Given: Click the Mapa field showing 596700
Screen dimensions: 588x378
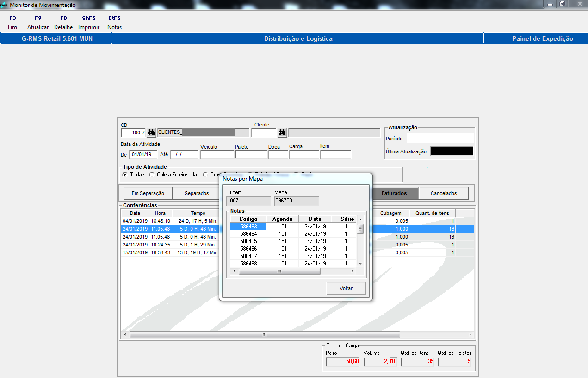Looking at the screenshot, I should pyautogui.click(x=297, y=201).
